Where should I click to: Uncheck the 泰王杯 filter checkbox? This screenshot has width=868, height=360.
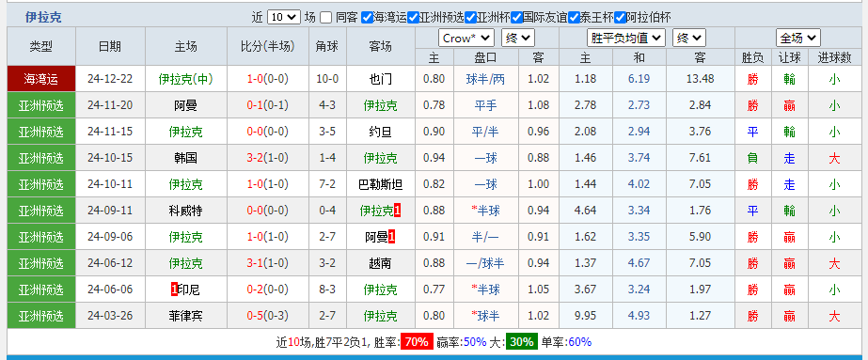coord(574,17)
